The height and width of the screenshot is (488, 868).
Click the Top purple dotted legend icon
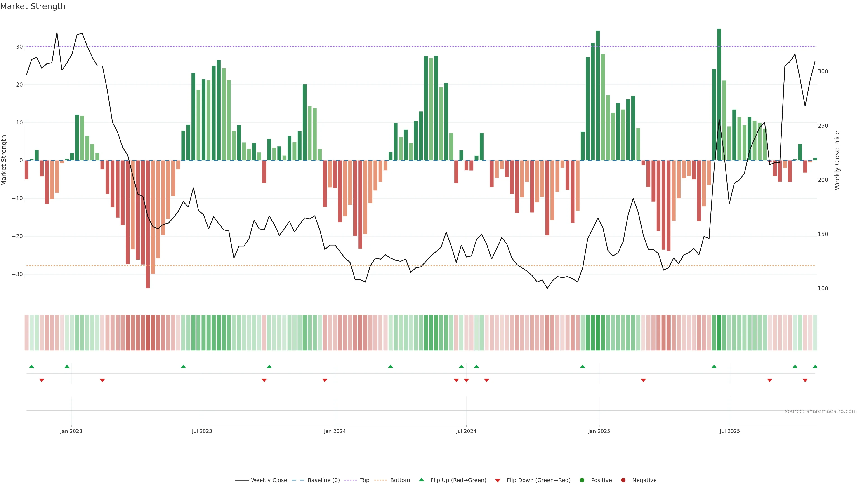click(351, 480)
